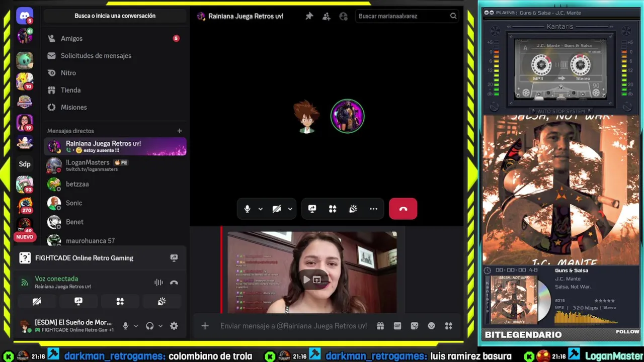Open betzzaa direct message

(x=115, y=184)
